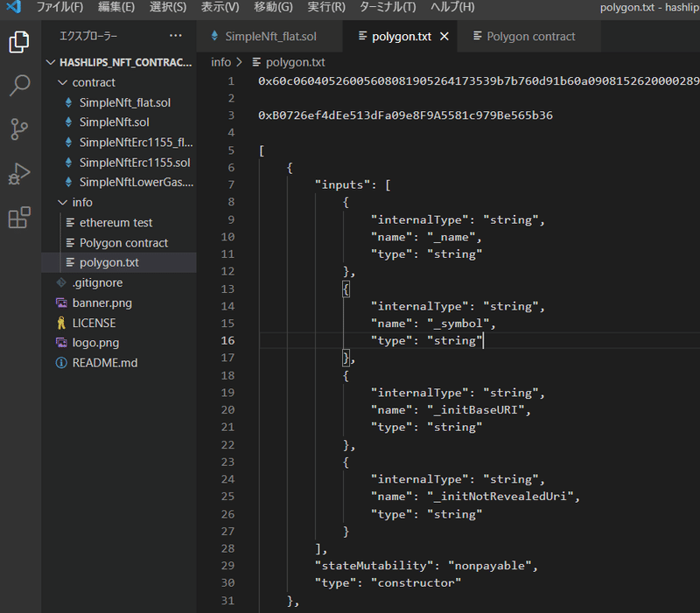Open LICENSE file
This screenshot has width=700, height=613.
(x=94, y=323)
